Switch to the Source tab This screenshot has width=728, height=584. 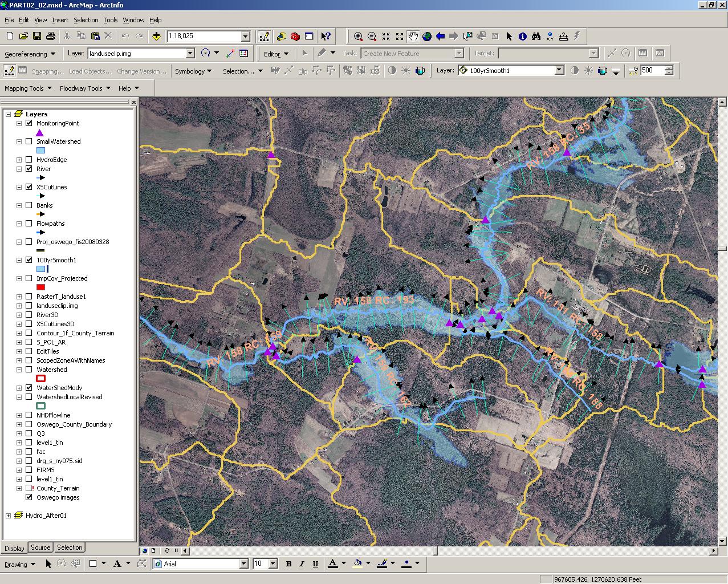pyautogui.click(x=40, y=547)
